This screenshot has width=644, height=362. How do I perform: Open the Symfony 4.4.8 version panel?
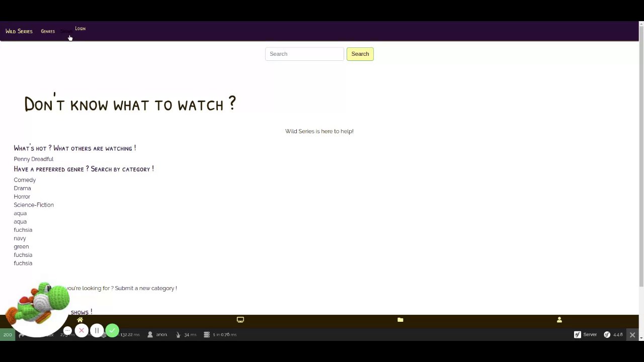(614, 334)
